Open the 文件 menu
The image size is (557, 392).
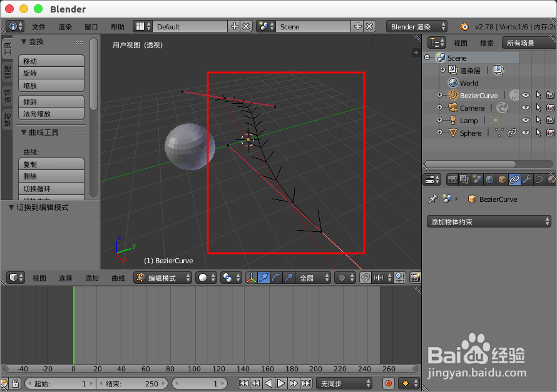tap(39, 26)
